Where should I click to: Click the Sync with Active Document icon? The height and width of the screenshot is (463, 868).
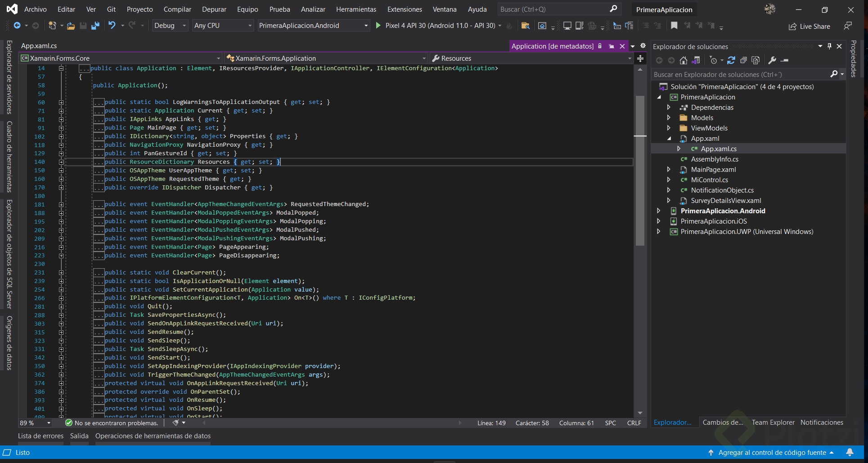pyautogui.click(x=731, y=60)
